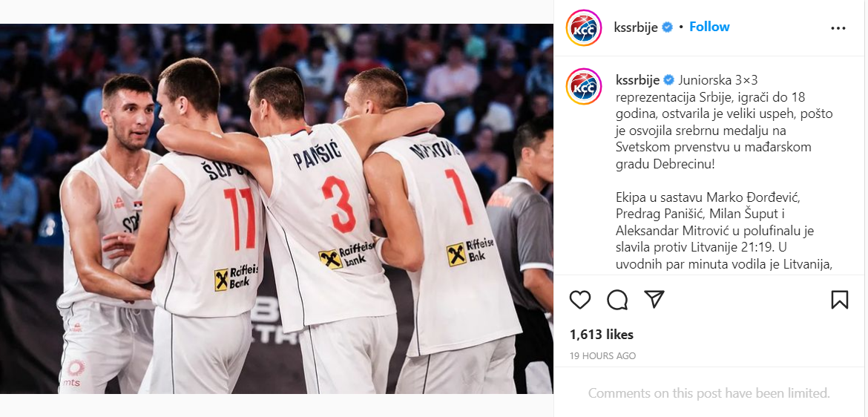
Task: Open comments with the speech bubble icon
Action: (x=617, y=300)
